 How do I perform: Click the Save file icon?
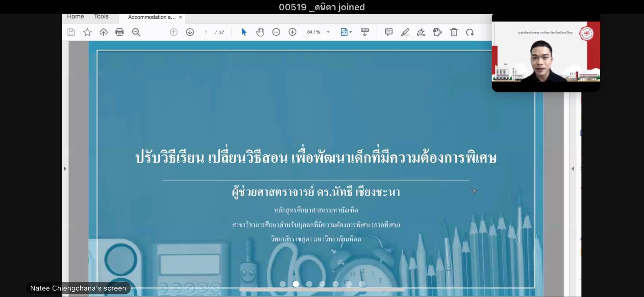(71, 32)
